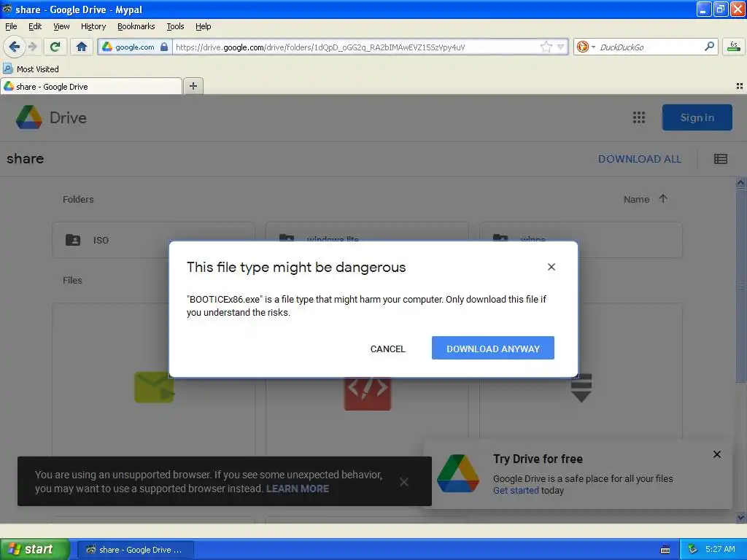Click the green-yellow file thumbnail icon
Viewport: 747px width, 560px height.
(x=155, y=387)
